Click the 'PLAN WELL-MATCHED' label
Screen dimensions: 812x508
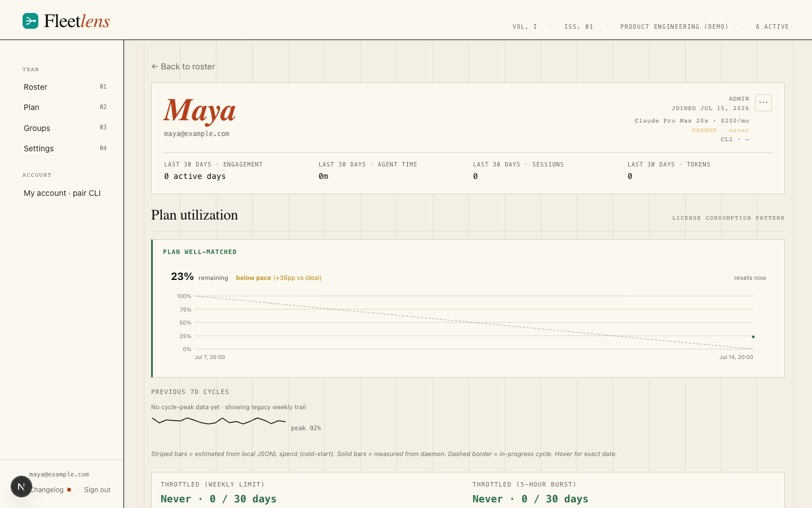coord(200,252)
